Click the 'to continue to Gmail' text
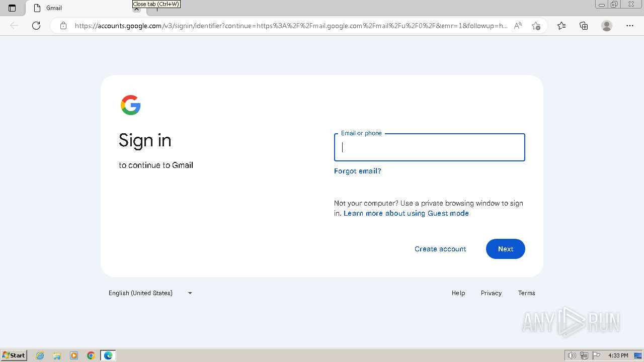Viewport: 644px width, 362px height. (156, 165)
